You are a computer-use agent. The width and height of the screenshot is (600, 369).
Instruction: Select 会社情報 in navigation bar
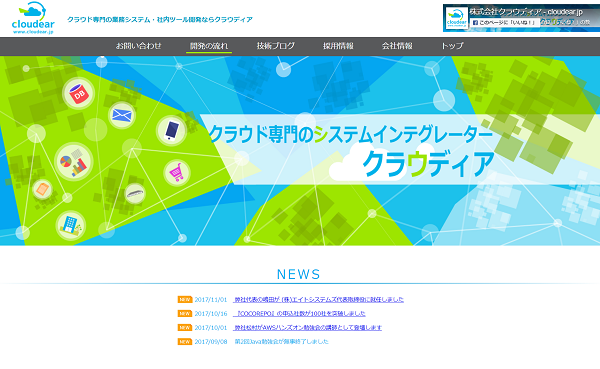[x=397, y=46]
